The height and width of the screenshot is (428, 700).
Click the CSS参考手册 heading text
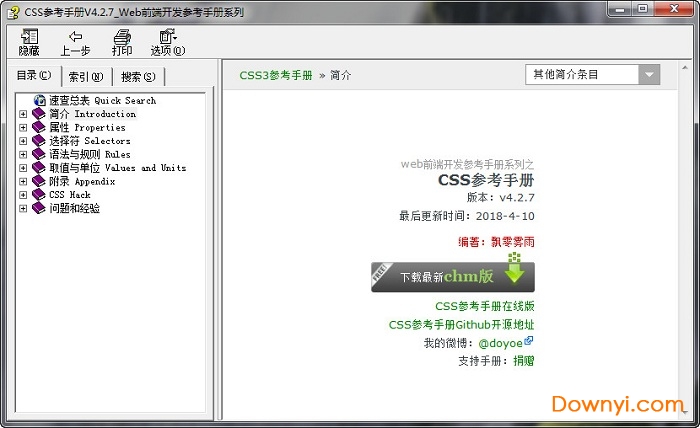coord(486,180)
